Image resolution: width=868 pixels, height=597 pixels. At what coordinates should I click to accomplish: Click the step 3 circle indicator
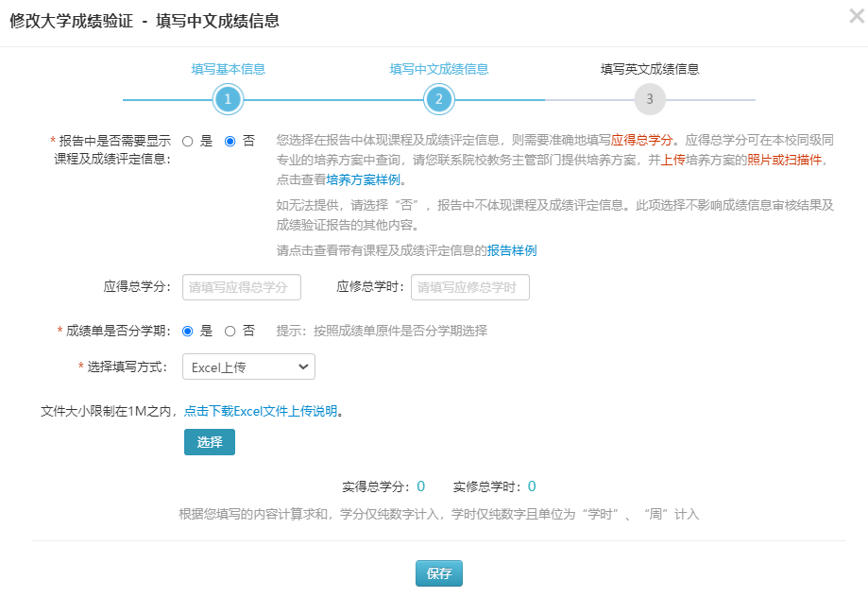click(651, 98)
